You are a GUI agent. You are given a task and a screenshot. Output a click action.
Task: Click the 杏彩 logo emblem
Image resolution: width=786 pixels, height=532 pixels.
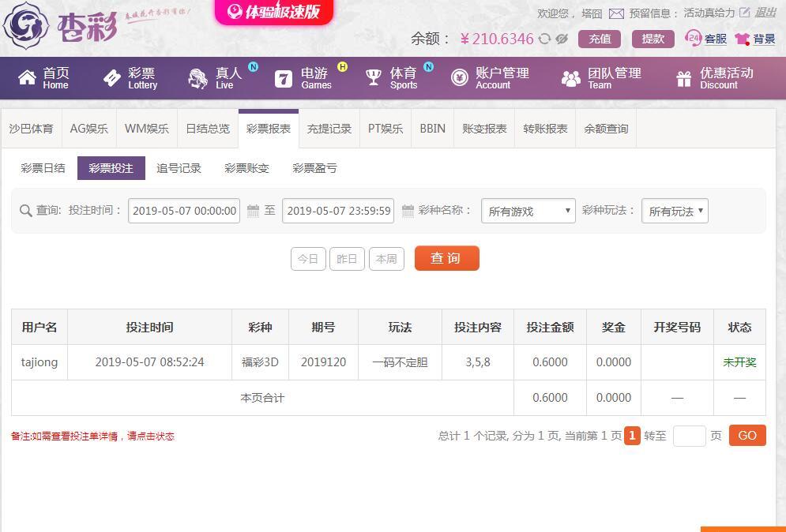(x=25, y=24)
